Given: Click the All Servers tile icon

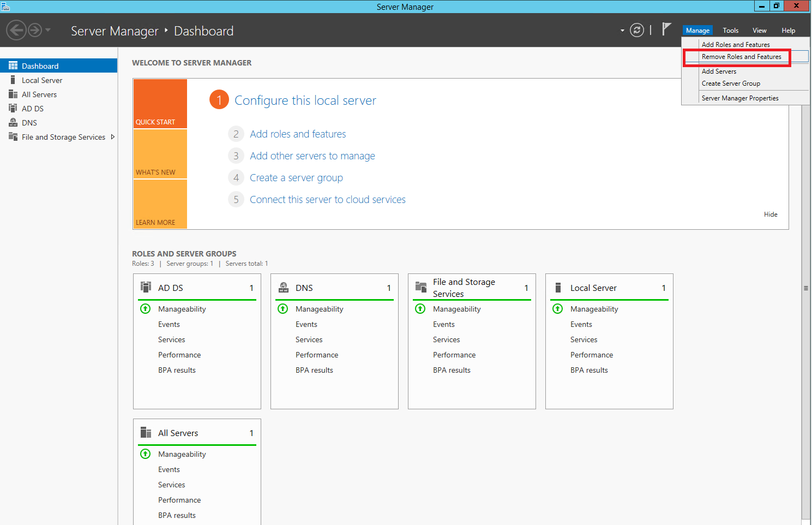Looking at the screenshot, I should [x=146, y=432].
